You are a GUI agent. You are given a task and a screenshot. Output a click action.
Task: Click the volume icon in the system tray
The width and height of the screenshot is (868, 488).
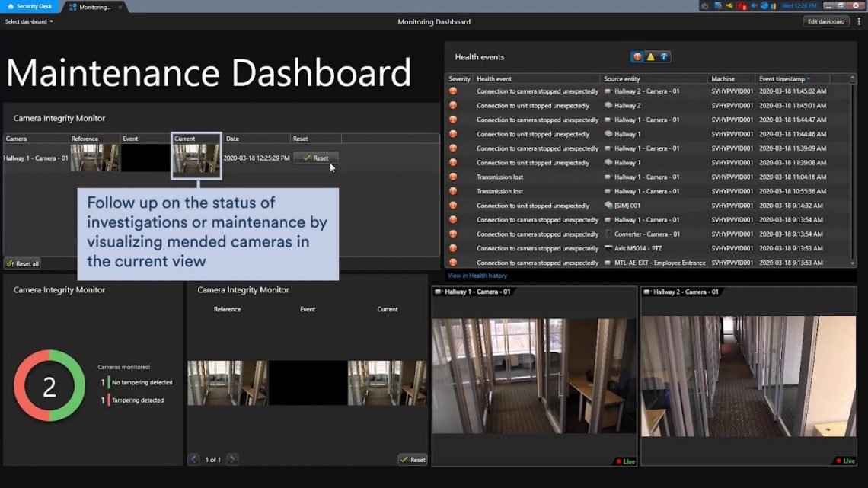coord(753,5)
